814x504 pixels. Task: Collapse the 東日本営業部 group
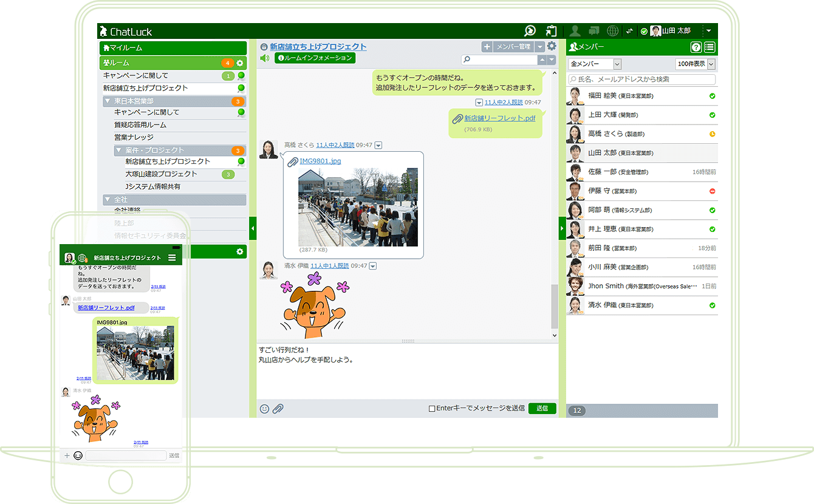[108, 101]
